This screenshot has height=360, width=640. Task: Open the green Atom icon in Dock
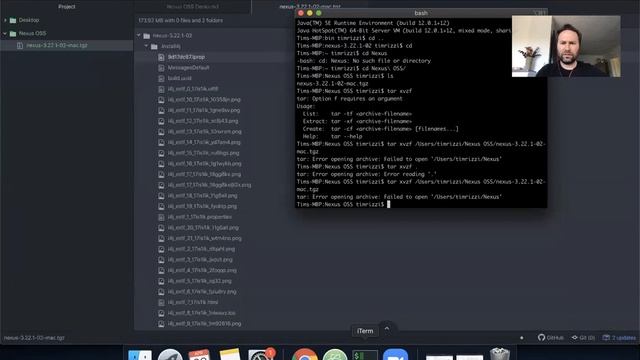[x=335, y=355]
